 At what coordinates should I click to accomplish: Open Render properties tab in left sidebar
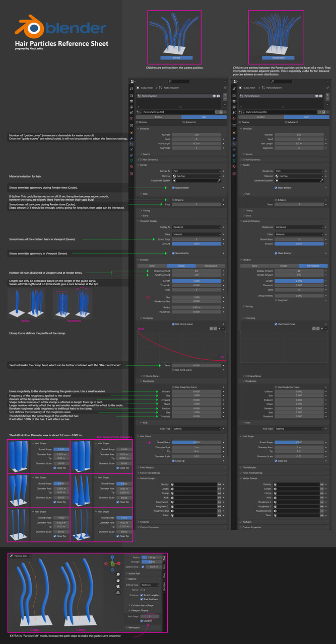click(x=131, y=96)
